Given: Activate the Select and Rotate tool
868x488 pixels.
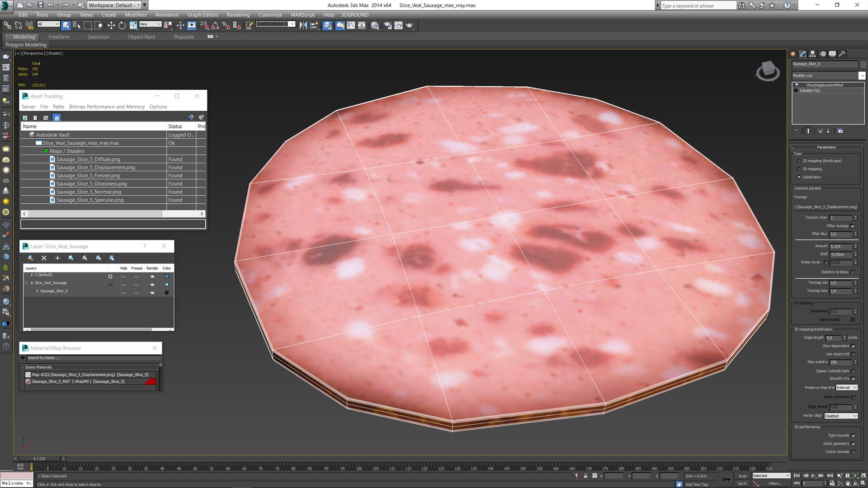Looking at the screenshot, I should click(x=122, y=25).
